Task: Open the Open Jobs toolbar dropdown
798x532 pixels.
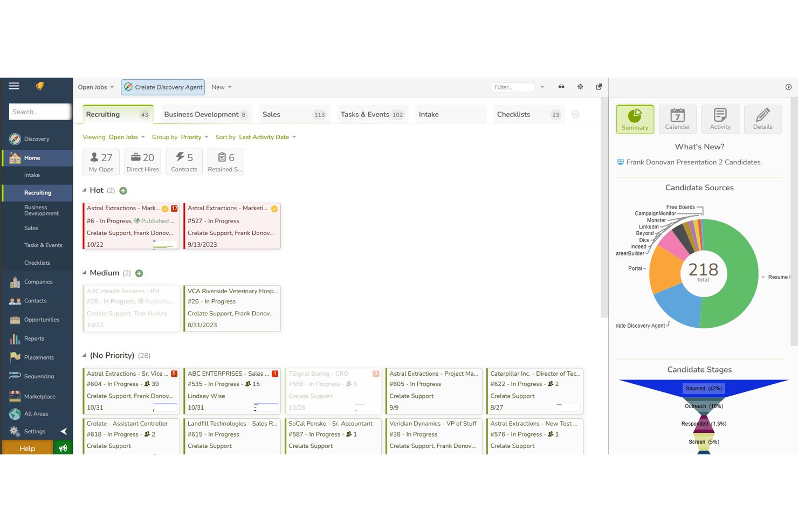Action: [x=96, y=87]
